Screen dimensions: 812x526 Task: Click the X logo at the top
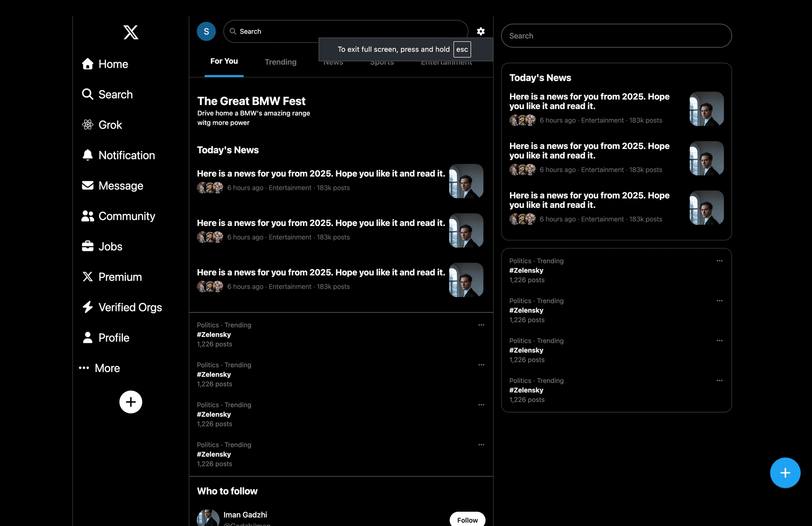tap(131, 32)
